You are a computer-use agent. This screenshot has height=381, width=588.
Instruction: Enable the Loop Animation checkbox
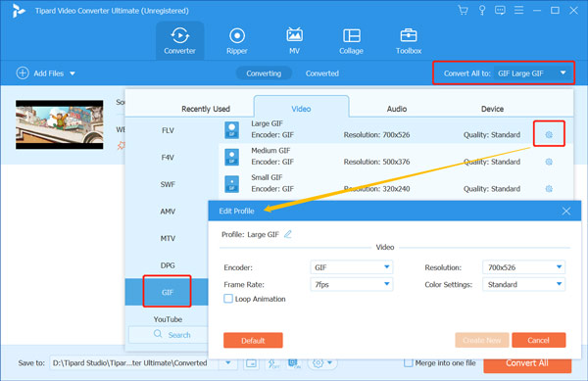click(x=228, y=299)
